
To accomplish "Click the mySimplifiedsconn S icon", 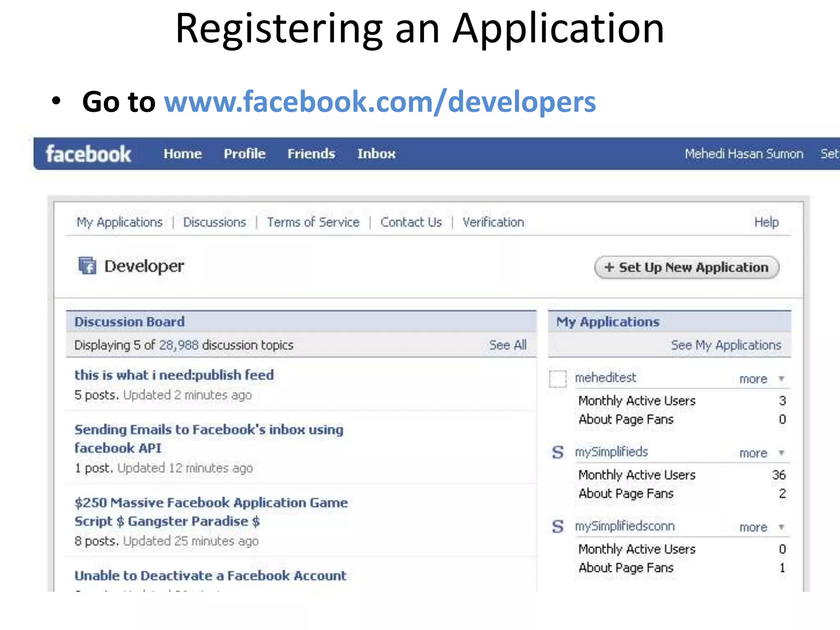I will click(x=558, y=527).
